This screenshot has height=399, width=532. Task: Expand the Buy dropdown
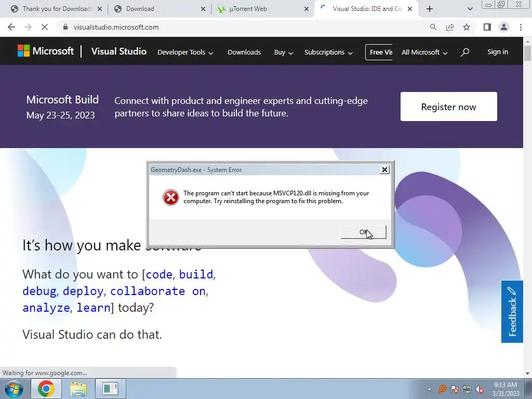(284, 52)
